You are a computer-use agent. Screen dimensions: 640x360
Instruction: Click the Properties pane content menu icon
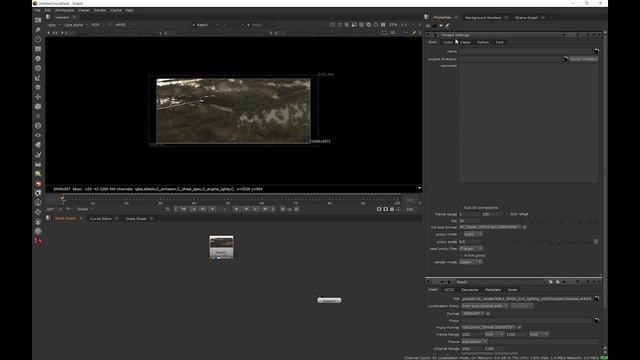click(427, 17)
